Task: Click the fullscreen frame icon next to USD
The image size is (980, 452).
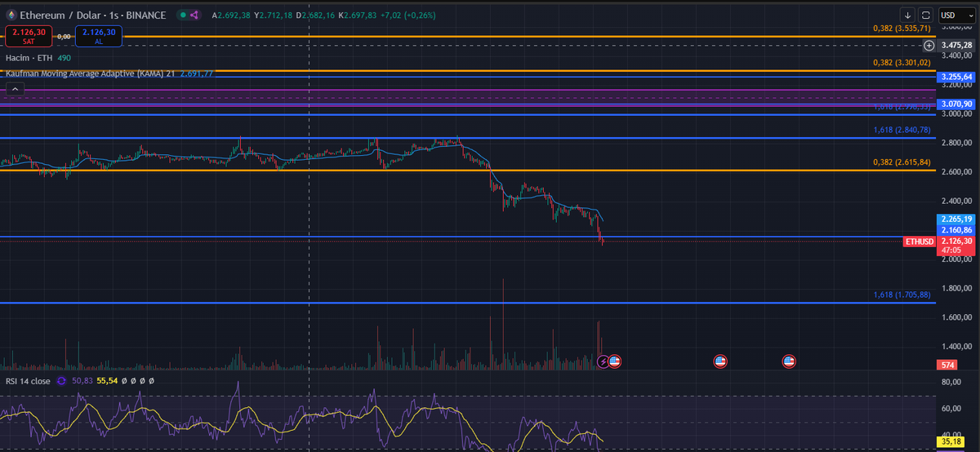Action: (x=926, y=15)
